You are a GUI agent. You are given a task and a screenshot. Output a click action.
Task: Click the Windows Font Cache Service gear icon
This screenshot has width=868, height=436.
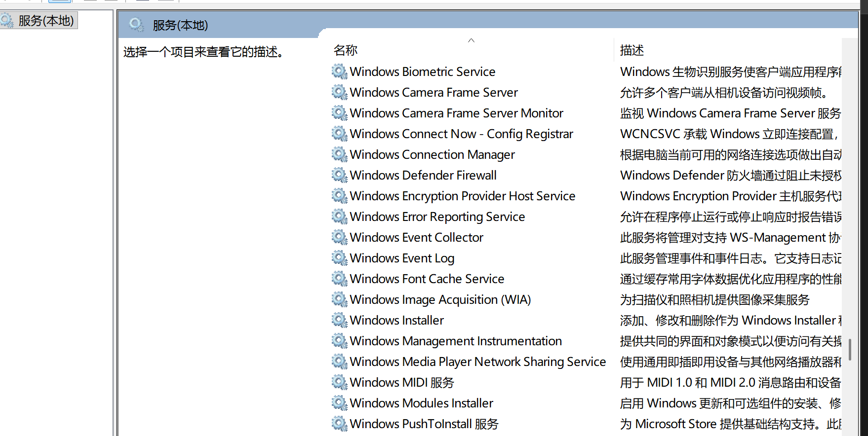339,279
